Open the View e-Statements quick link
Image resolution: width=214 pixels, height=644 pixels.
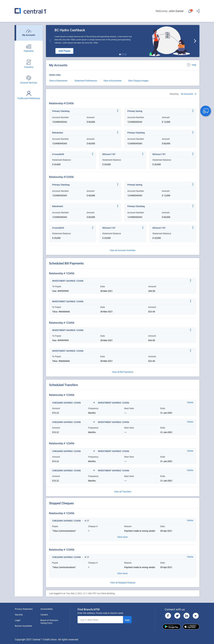pos(58,81)
